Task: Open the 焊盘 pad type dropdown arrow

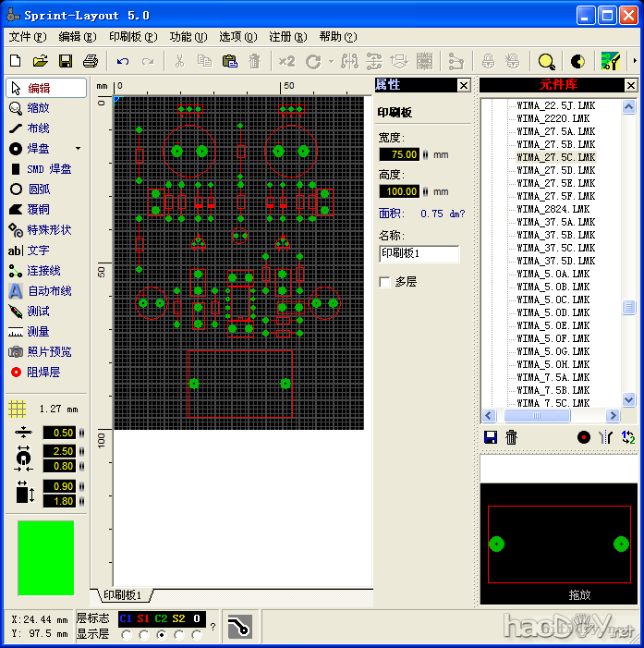Action: click(78, 149)
